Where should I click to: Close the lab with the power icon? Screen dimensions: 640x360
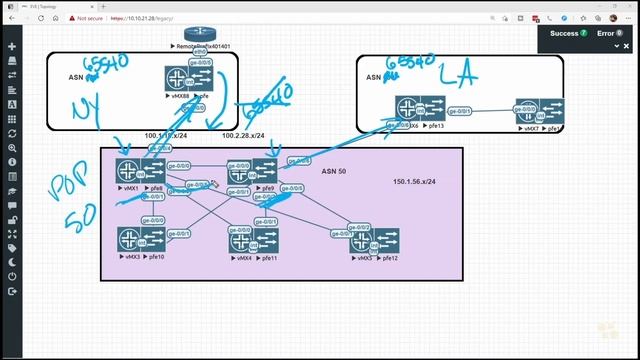tap(12, 276)
